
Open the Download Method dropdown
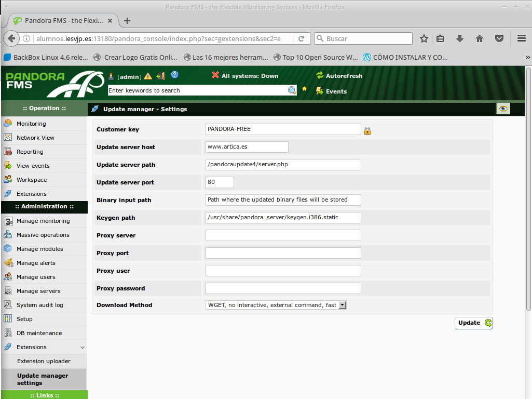(342, 305)
